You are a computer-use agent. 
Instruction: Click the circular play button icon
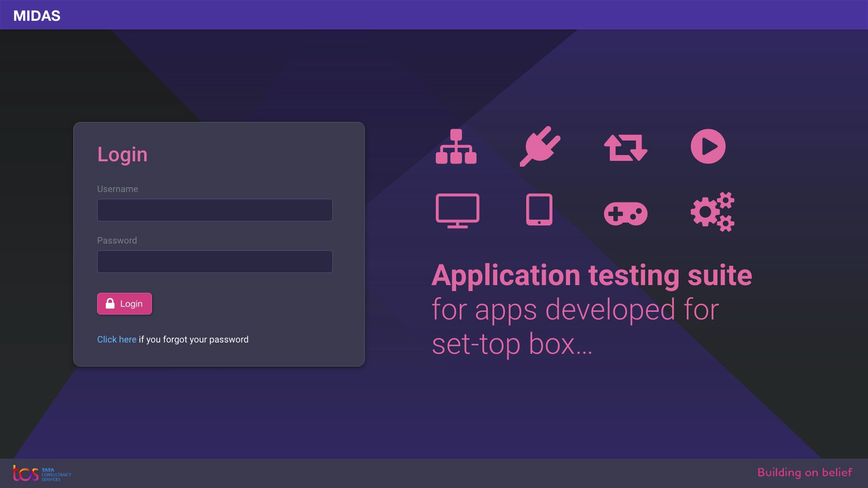point(708,146)
